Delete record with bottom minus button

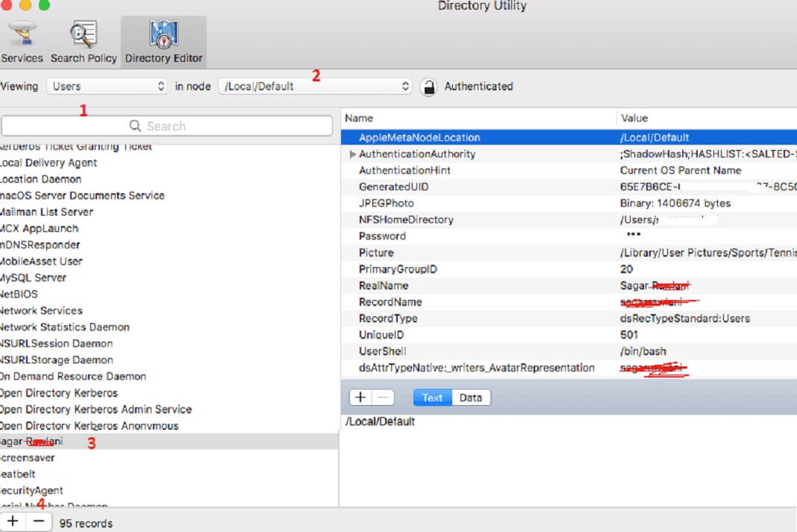(39, 522)
